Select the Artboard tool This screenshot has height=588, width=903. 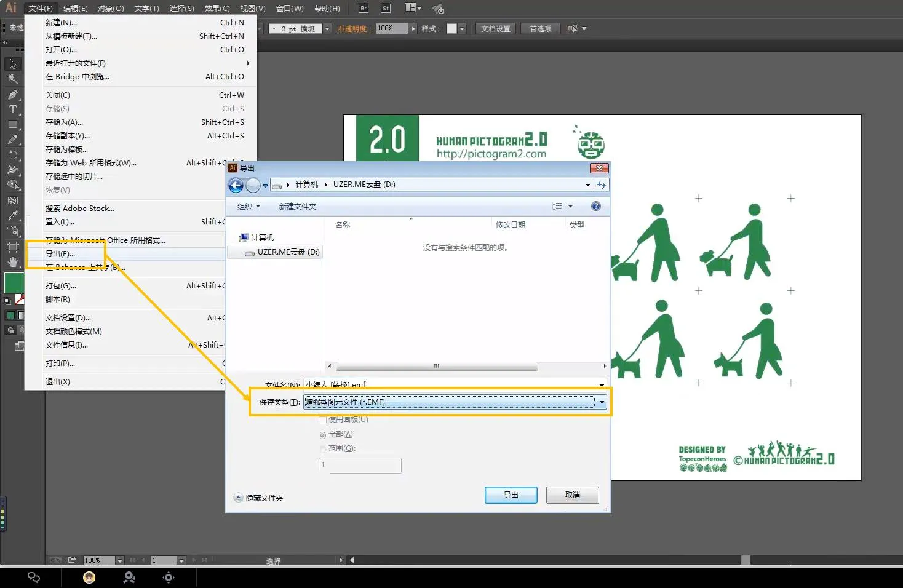12,247
